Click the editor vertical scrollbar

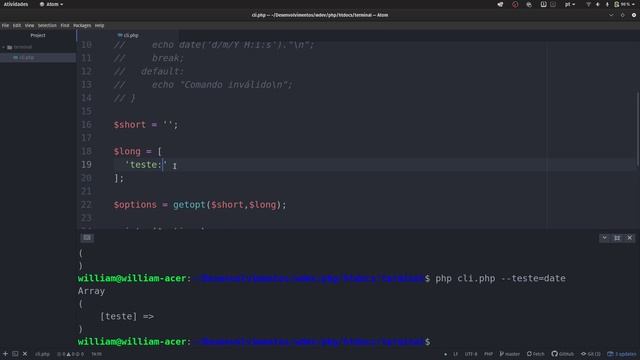pyautogui.click(x=638, y=129)
